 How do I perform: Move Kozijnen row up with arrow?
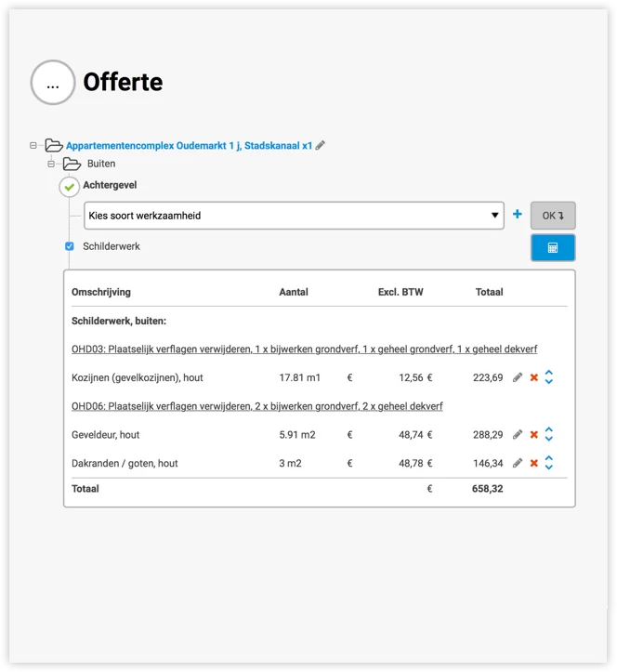tap(549, 373)
